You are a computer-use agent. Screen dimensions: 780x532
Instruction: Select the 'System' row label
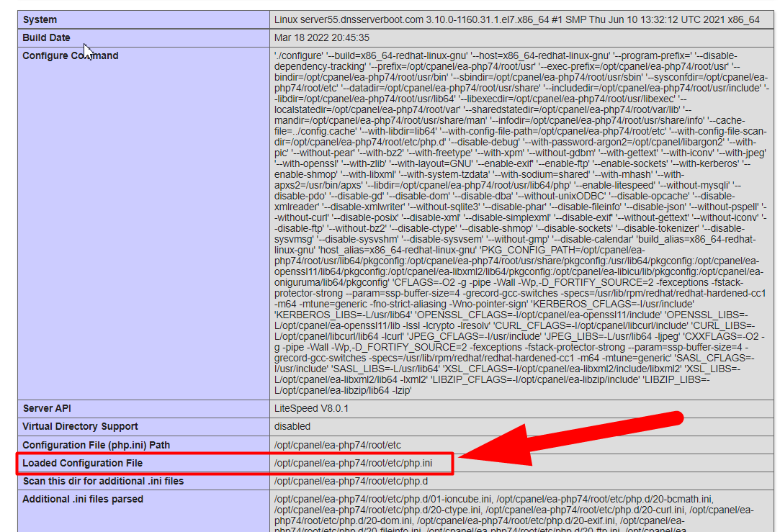[40, 20]
